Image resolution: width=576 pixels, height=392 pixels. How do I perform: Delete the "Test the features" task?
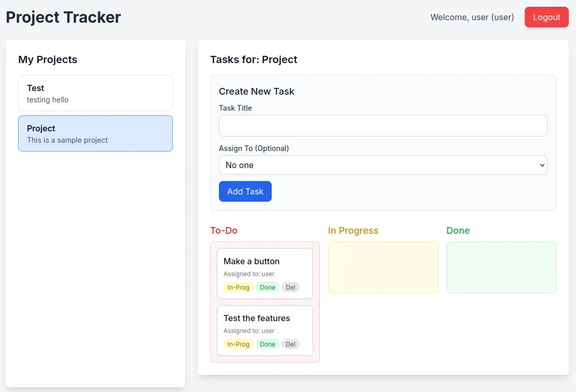coord(290,344)
